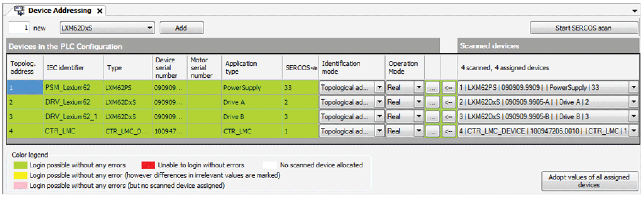This screenshot has height=199, width=644.
Task: Click the Device serial number column header
Action: pyautogui.click(x=169, y=68)
